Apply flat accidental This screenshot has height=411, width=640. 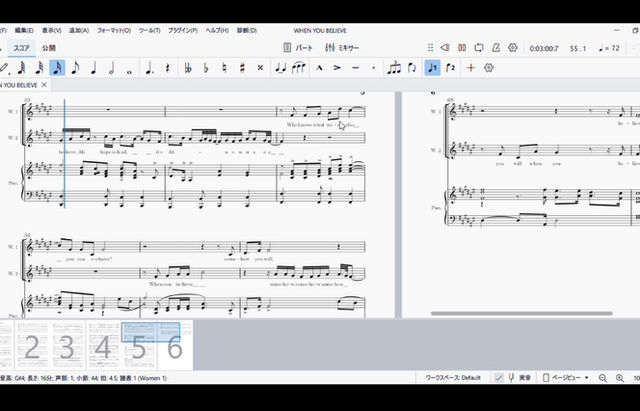tap(206, 68)
